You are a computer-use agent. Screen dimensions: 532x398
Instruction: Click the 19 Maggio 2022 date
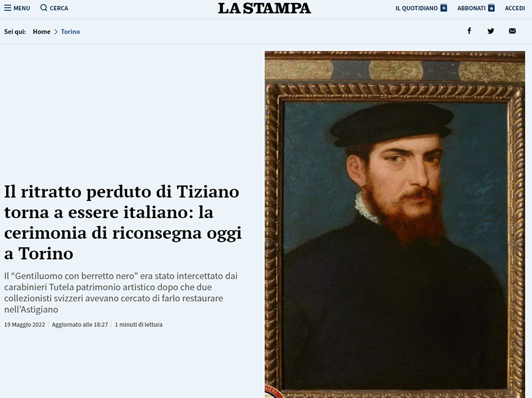tap(25, 325)
